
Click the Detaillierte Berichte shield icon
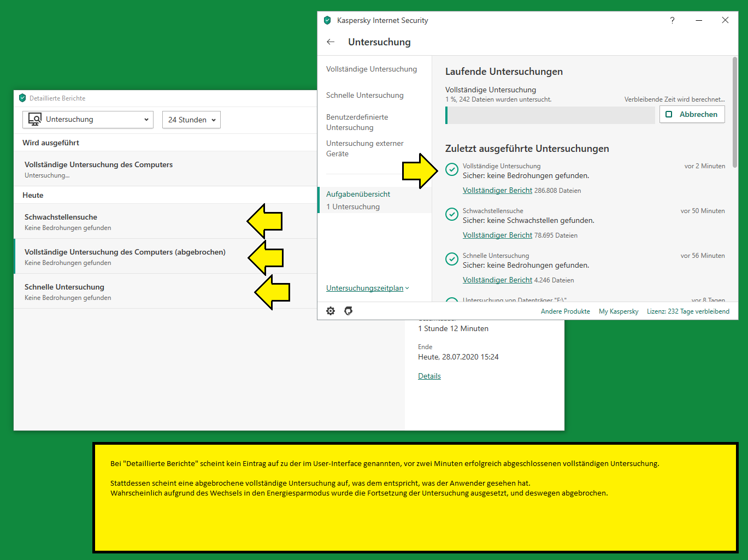tap(22, 98)
